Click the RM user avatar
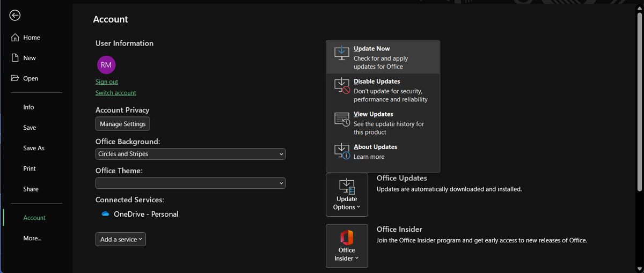The image size is (644, 273). [x=106, y=65]
